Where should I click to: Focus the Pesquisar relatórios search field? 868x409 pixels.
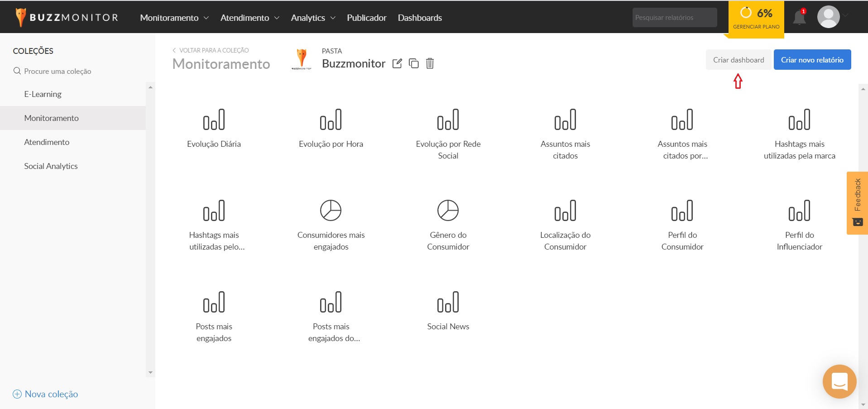[674, 18]
